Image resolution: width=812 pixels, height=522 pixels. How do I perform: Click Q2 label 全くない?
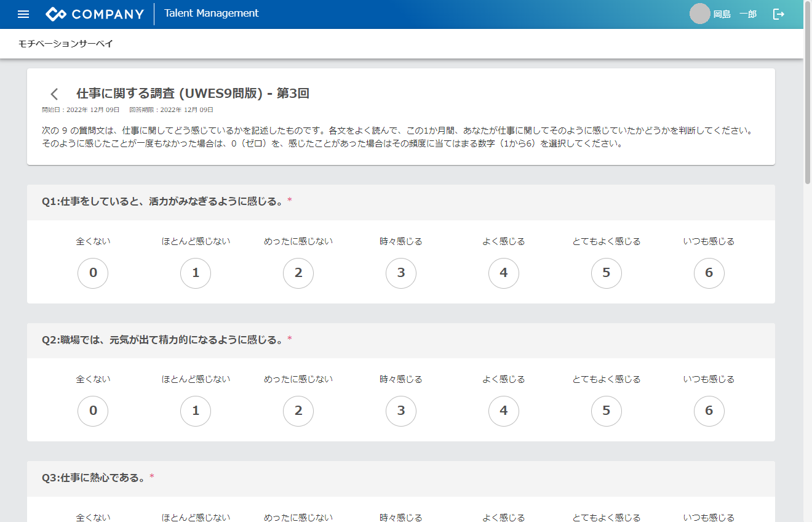click(94, 379)
